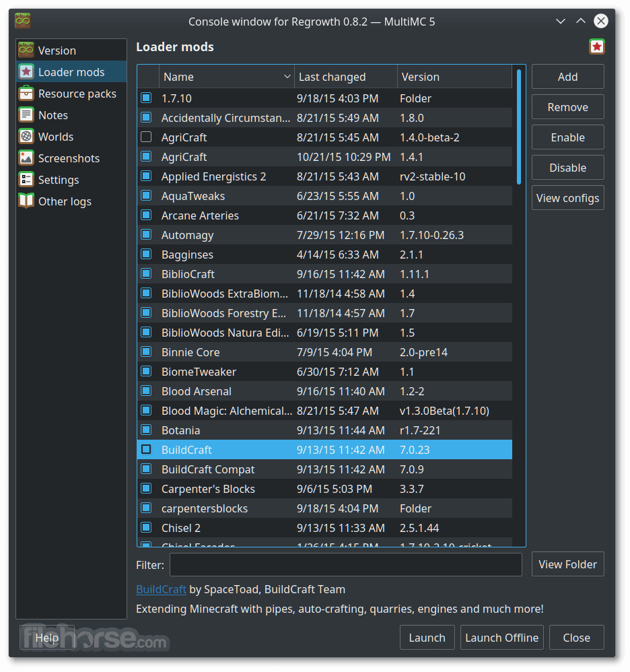This screenshot has width=630, height=672.
Task: Toggle checkbox for Accidentally Circumstantial mod
Action: [x=147, y=117]
